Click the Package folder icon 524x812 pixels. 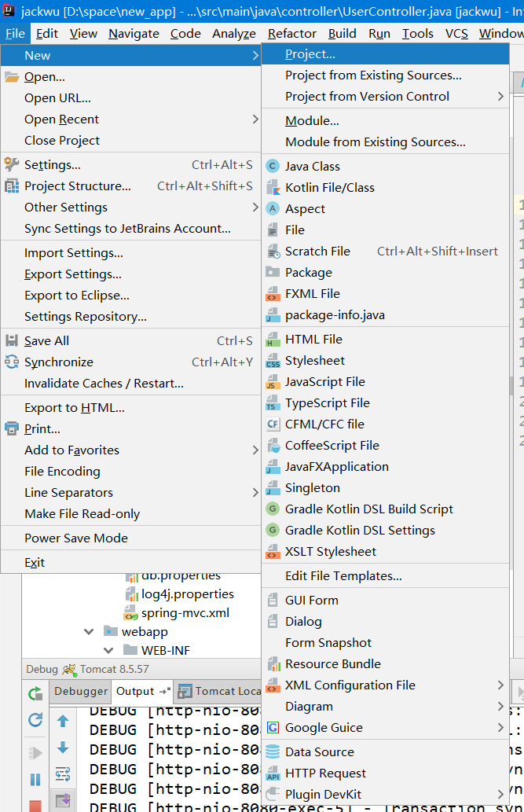pyautogui.click(x=273, y=273)
